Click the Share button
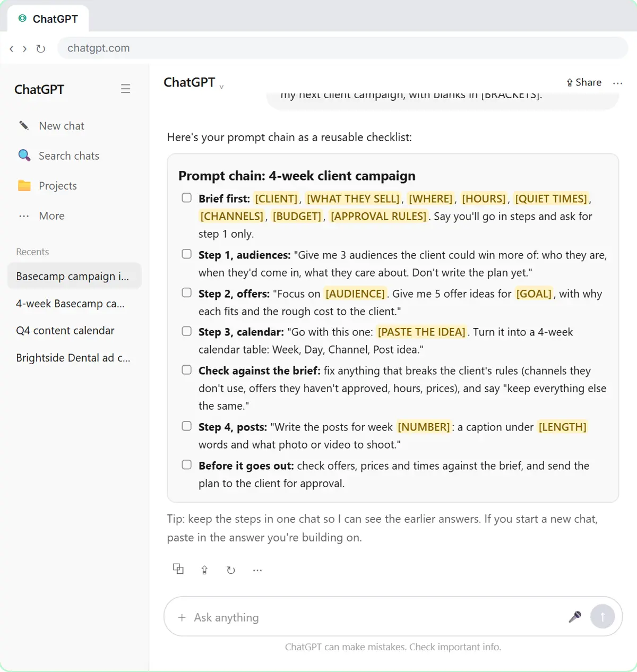Image resolution: width=637 pixels, height=672 pixels. click(584, 83)
